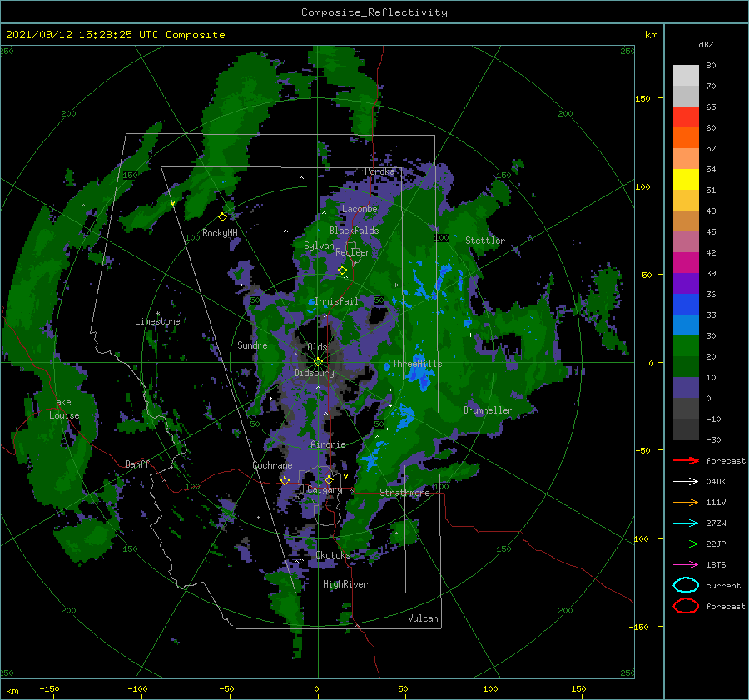Click the Calgary city label
749x700 pixels.
pyautogui.click(x=325, y=489)
